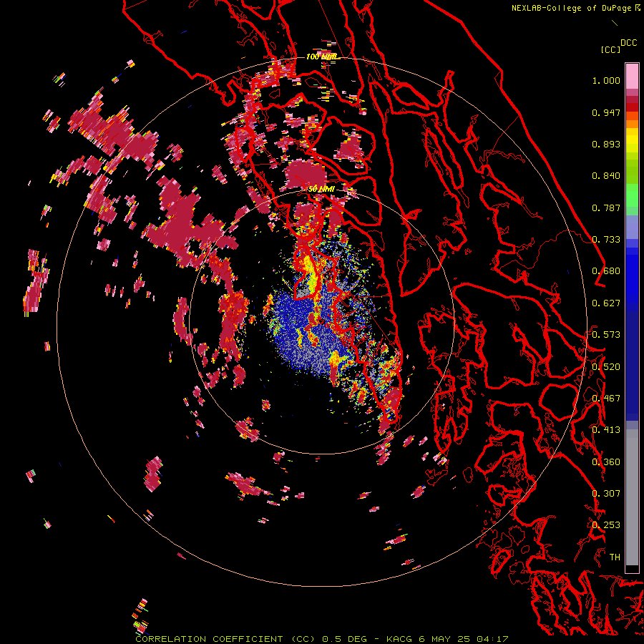Click the 0.787 scale label
This screenshot has height=644, width=644.
(606, 208)
